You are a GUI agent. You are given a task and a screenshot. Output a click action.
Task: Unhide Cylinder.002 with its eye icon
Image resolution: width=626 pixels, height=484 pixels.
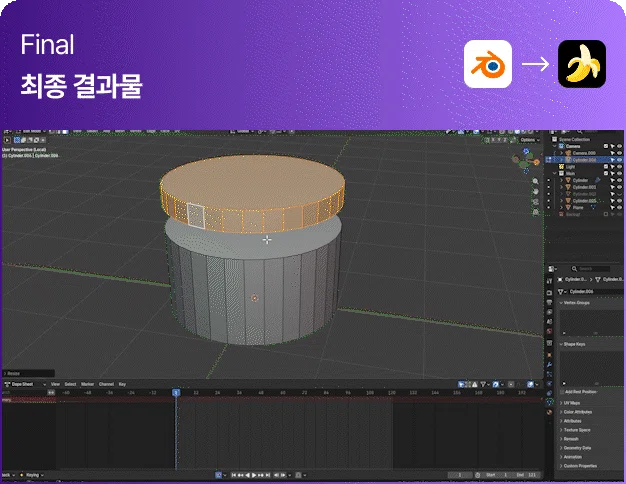619,194
